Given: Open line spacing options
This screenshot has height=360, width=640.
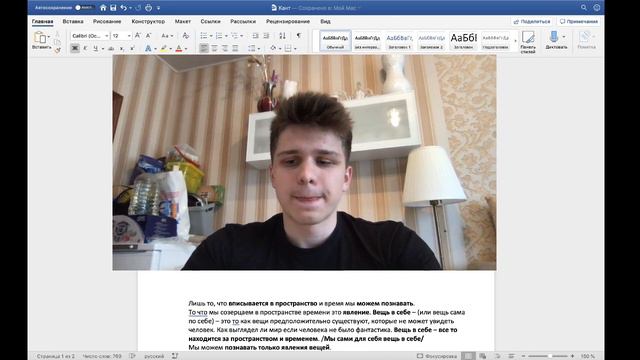Looking at the screenshot, I should [x=252, y=48].
